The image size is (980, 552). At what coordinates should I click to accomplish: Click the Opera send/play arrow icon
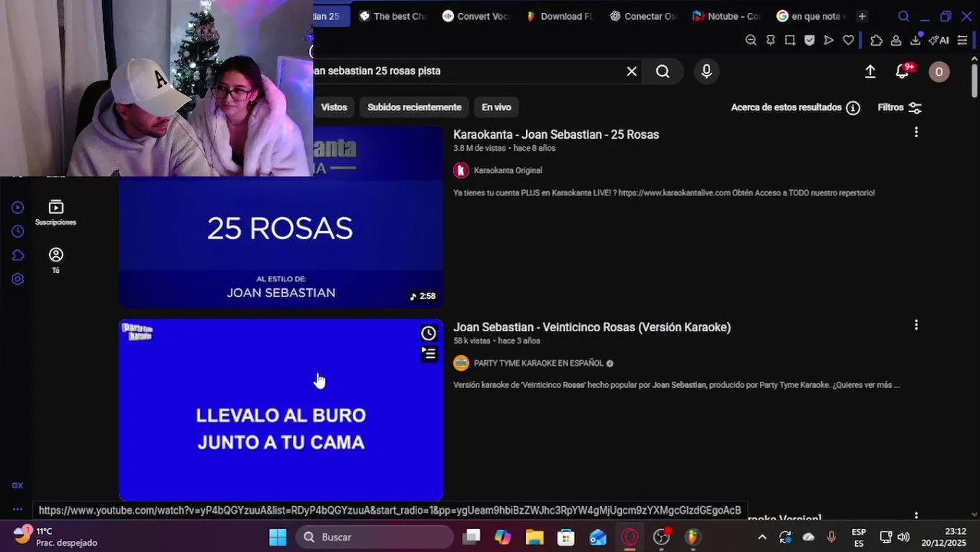click(x=829, y=41)
